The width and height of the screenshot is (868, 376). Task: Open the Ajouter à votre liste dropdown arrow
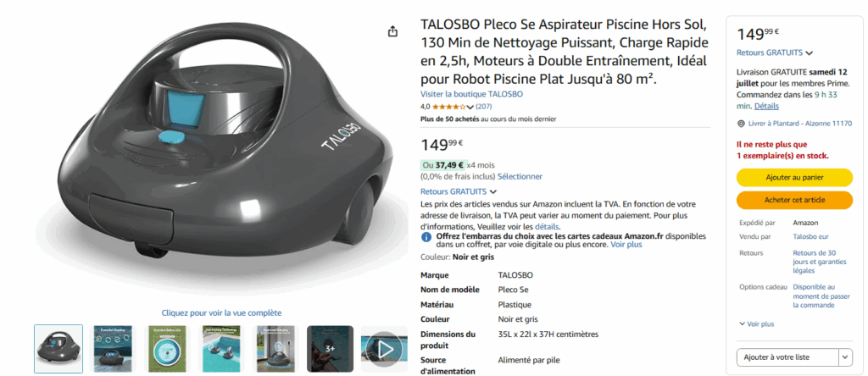pos(845,357)
